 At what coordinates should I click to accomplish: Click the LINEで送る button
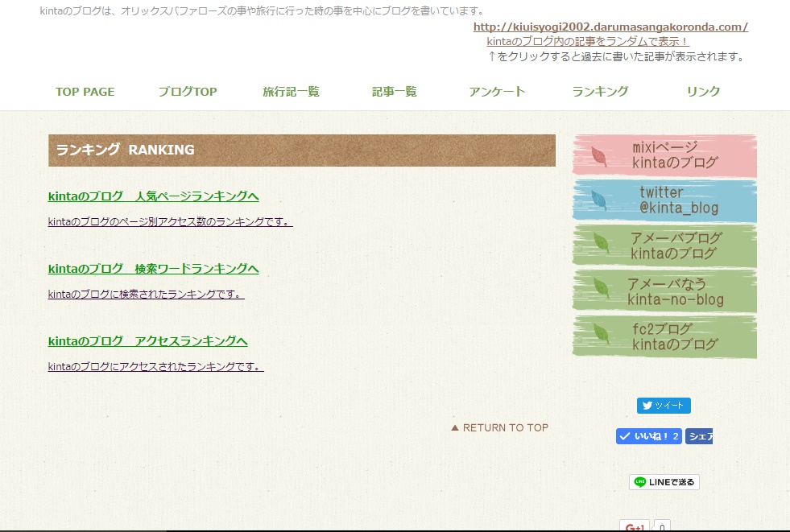tap(664, 482)
